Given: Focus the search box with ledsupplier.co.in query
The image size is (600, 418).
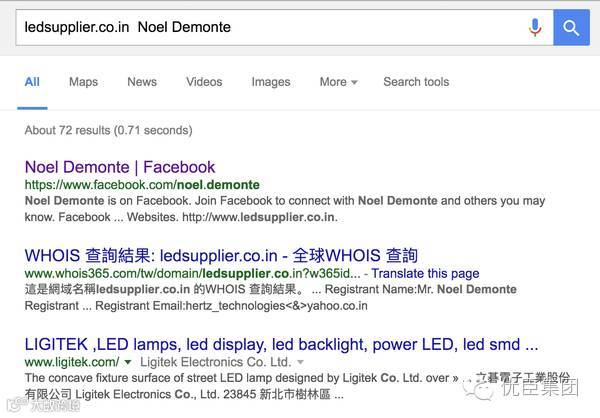Looking at the screenshot, I should coord(260,28).
